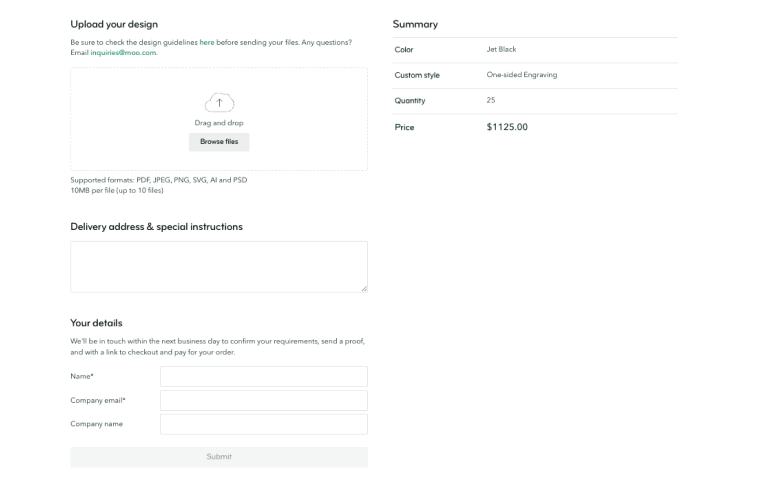Open the design guidelines 'here' link
Screen dimensions: 760x480
(x=206, y=42)
